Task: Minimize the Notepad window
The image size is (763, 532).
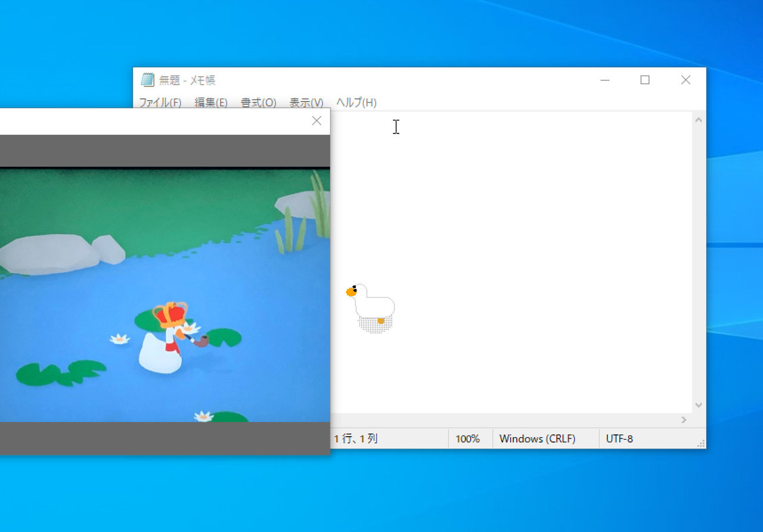Action: (x=605, y=80)
